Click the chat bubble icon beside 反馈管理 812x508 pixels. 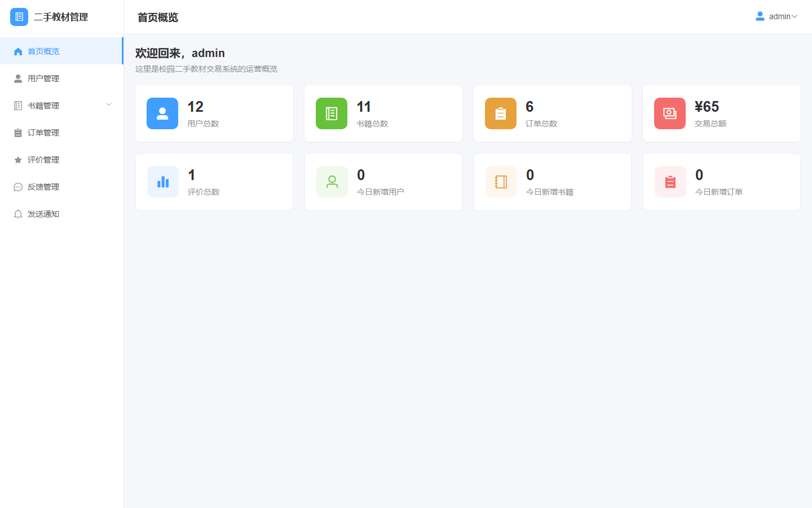click(18, 187)
